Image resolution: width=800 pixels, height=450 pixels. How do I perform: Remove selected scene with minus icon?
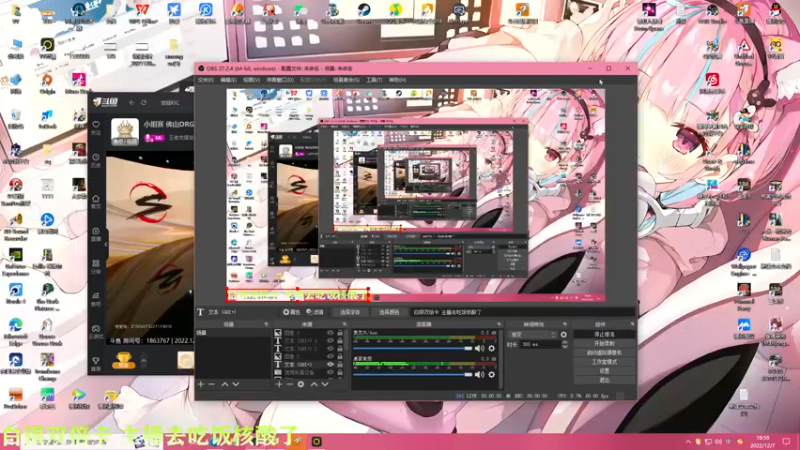click(x=212, y=384)
